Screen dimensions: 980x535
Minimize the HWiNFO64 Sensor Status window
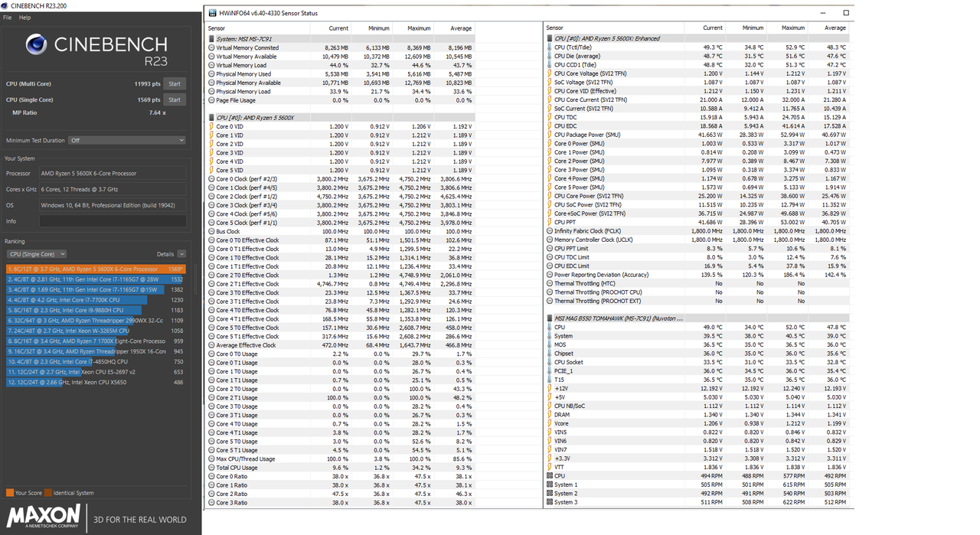pyautogui.click(x=823, y=13)
